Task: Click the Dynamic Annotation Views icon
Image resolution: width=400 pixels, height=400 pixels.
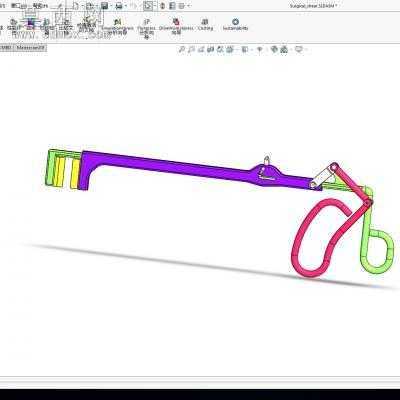Action: [x=220, y=50]
